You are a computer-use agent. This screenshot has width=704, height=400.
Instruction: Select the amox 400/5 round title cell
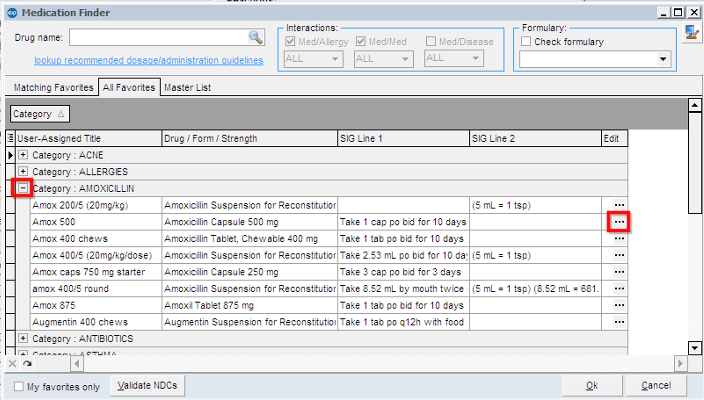click(96, 289)
